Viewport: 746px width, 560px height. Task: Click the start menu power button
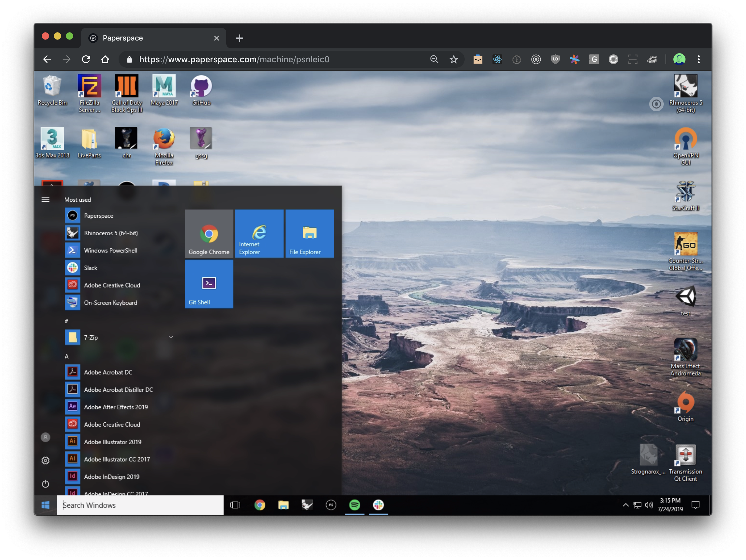tap(46, 484)
